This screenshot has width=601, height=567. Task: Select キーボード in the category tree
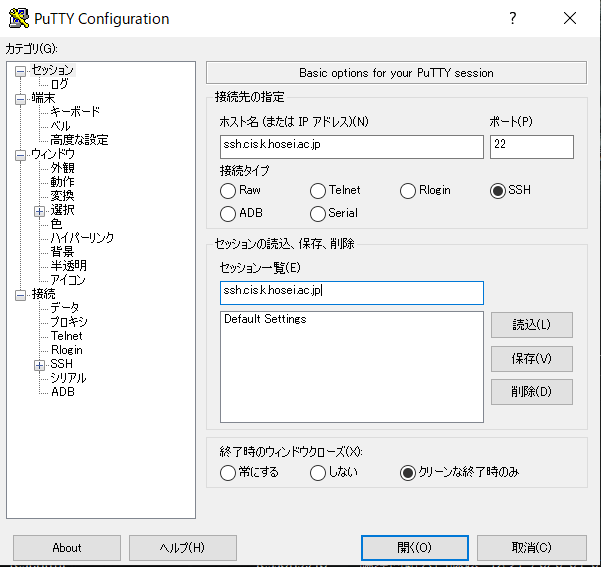click(75, 112)
